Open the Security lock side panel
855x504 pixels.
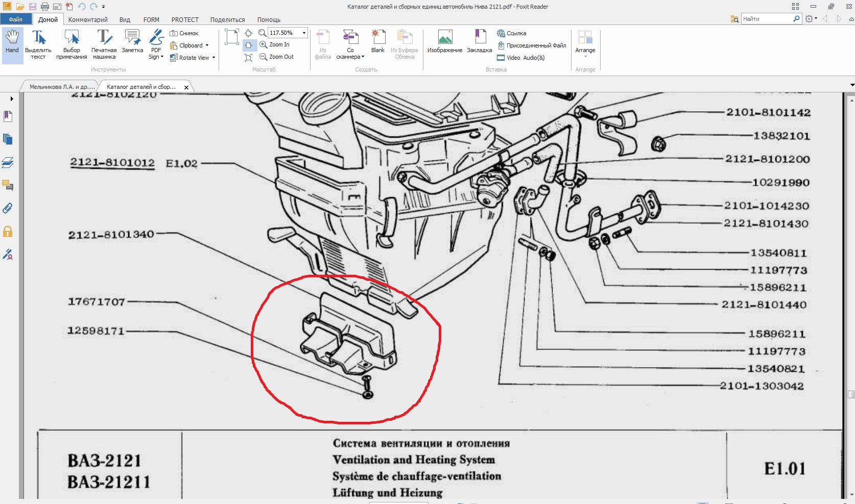pyautogui.click(x=8, y=231)
